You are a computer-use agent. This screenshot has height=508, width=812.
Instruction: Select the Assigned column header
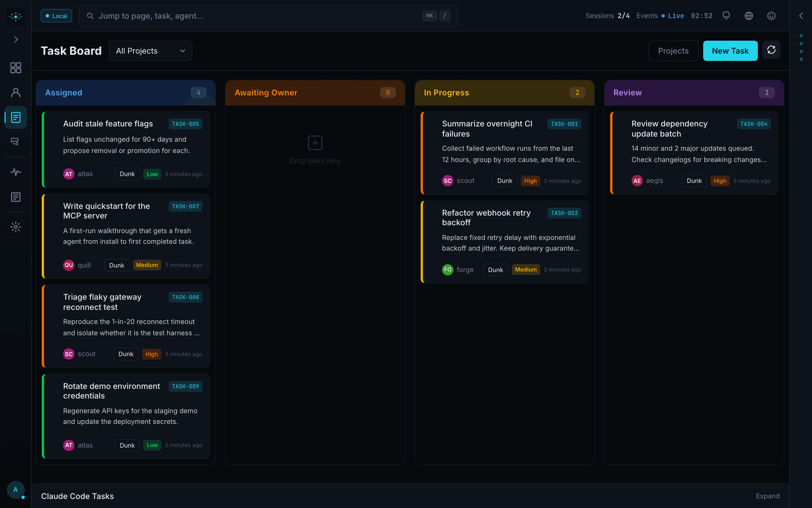point(126,92)
